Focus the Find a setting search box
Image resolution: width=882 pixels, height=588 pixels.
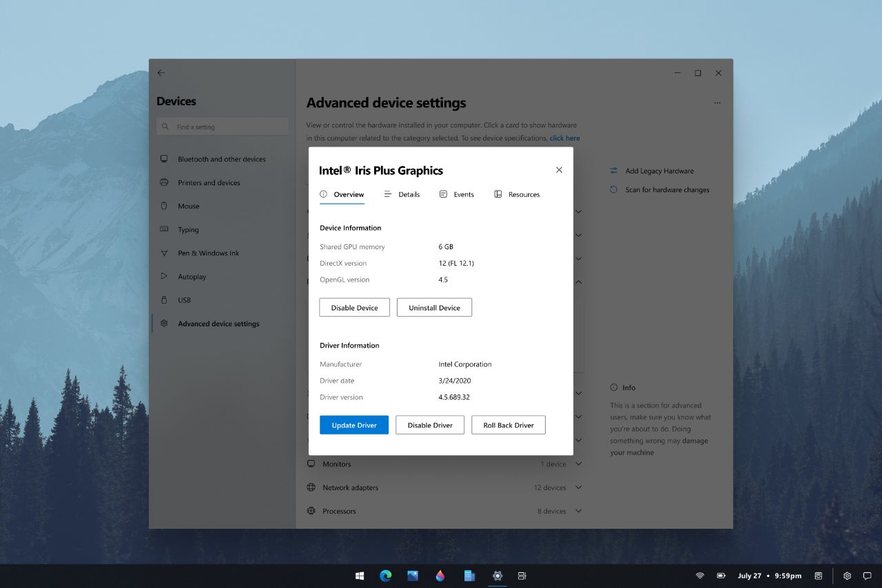223,127
